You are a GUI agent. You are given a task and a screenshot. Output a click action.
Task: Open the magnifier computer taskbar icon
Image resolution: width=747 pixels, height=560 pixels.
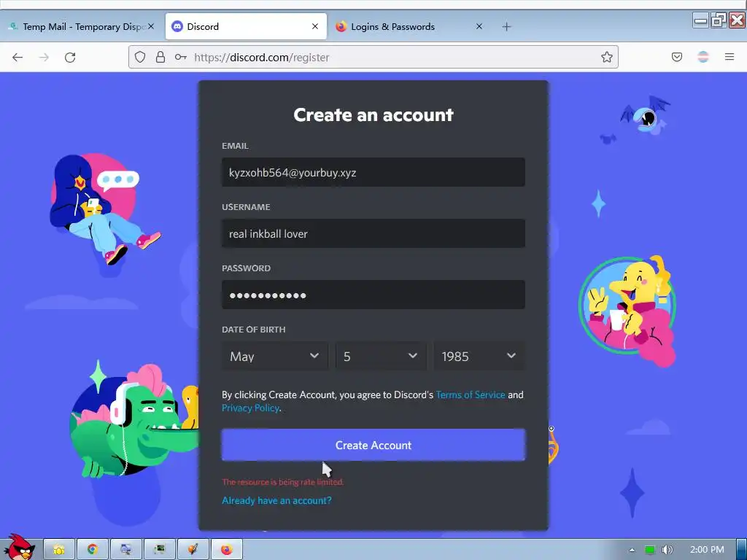[125, 550]
